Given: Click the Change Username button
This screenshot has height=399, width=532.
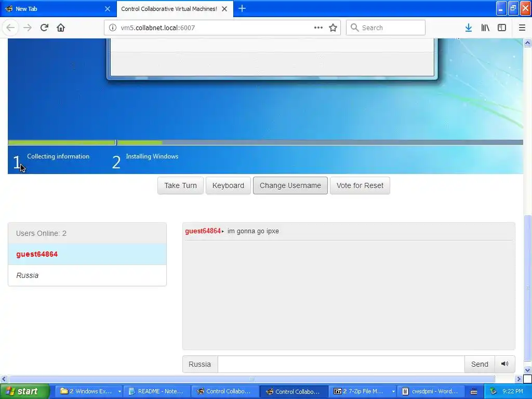Looking at the screenshot, I should point(290,185).
